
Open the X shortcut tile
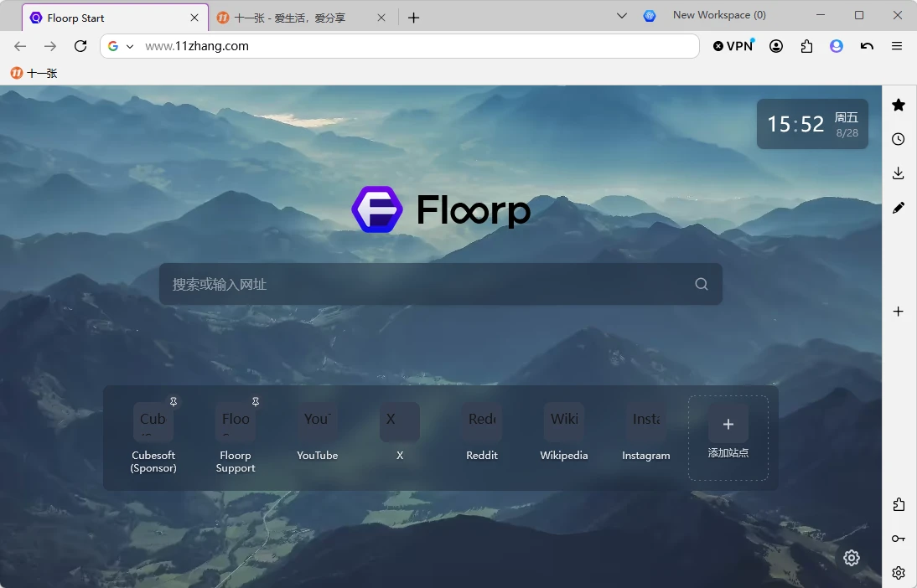[400, 432]
